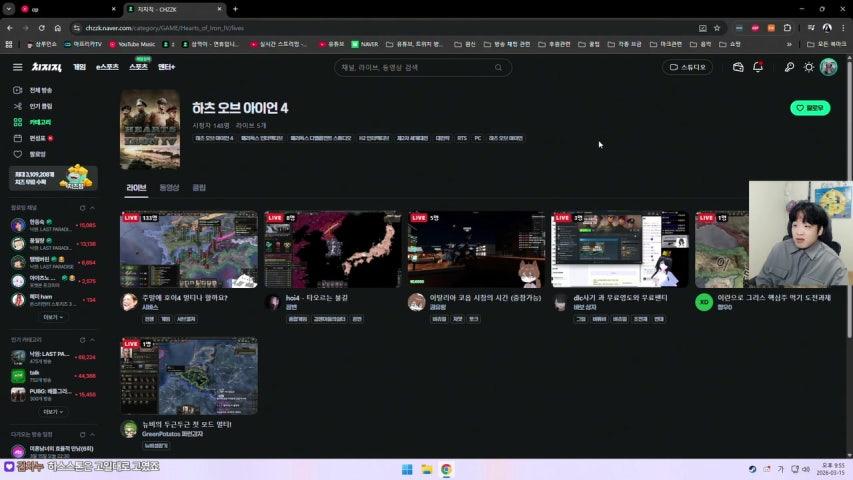This screenshot has width=853, height=480.
Task: Collapse the popular categories section
Action: click(92, 340)
